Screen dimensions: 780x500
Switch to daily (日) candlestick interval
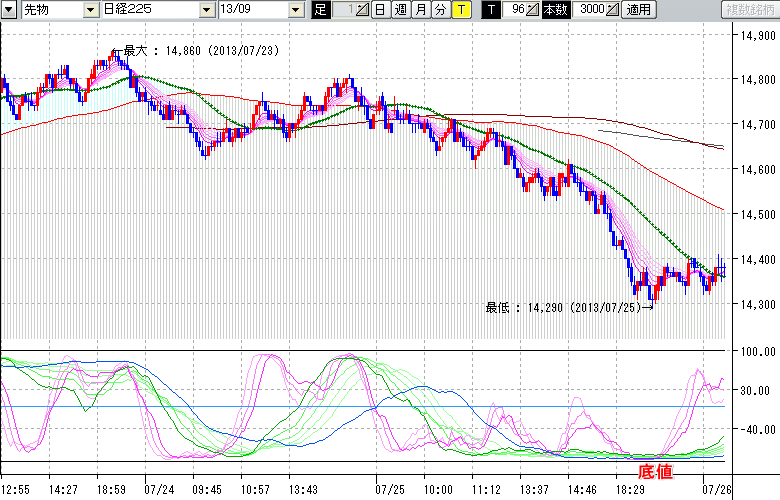(380, 10)
